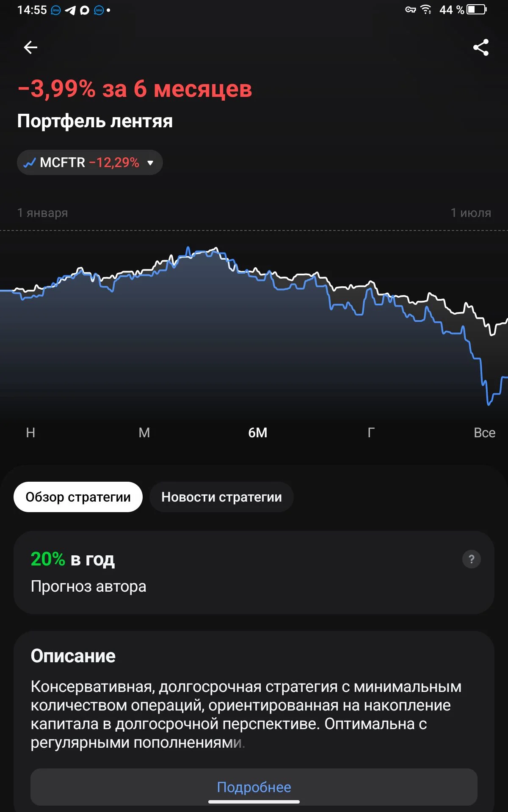
Task: Click the question mark help icon
Action: (472, 559)
